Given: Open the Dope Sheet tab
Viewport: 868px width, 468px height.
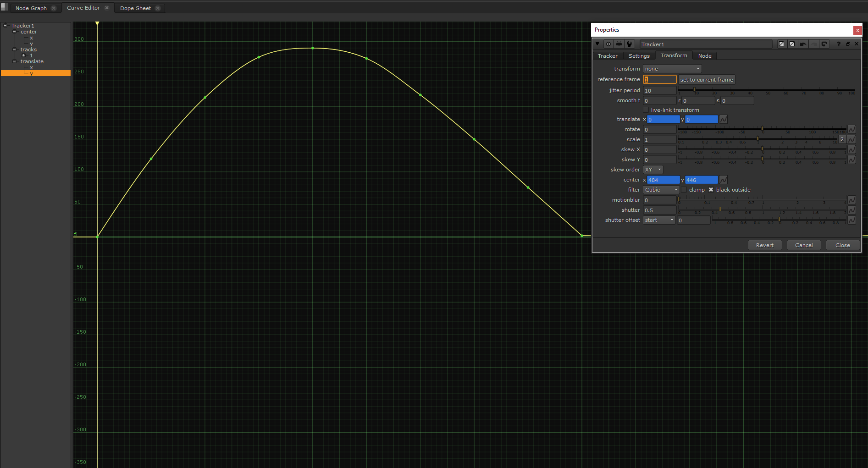Looking at the screenshot, I should click(x=135, y=8).
